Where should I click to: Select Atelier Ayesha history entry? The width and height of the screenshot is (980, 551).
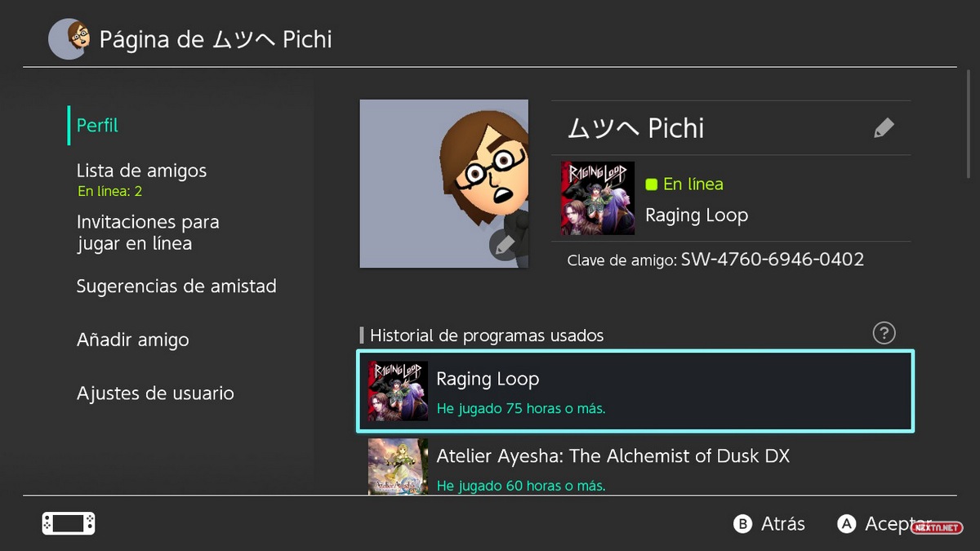[612, 468]
